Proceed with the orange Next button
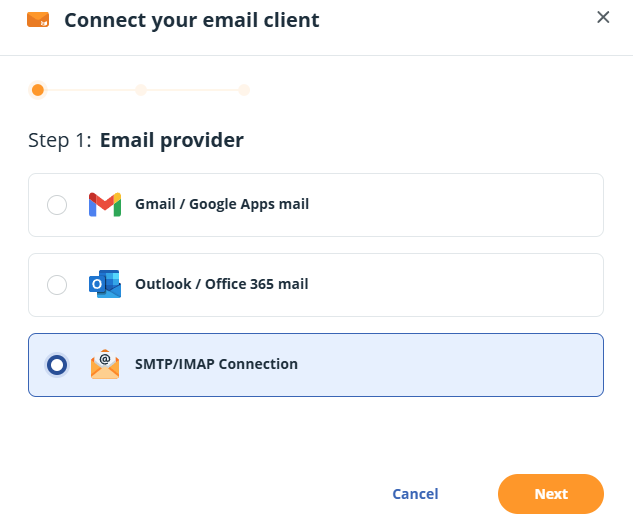633x523 pixels. point(551,494)
